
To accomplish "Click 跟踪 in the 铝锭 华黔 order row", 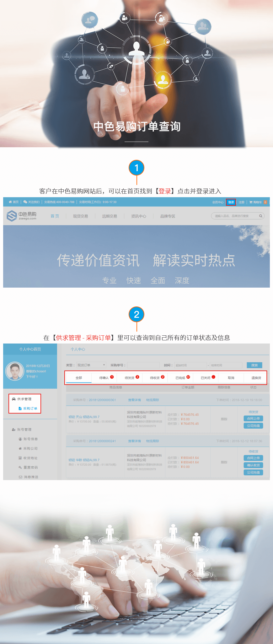I will pyautogui.click(x=224, y=462).
